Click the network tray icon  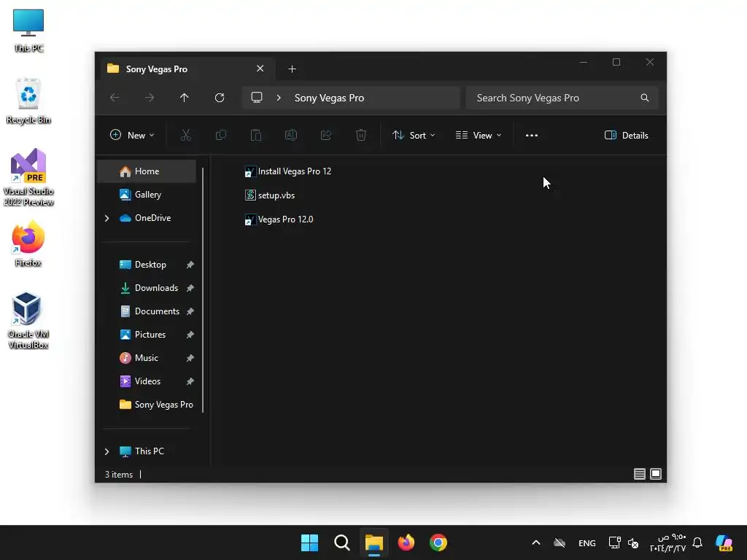(x=614, y=542)
